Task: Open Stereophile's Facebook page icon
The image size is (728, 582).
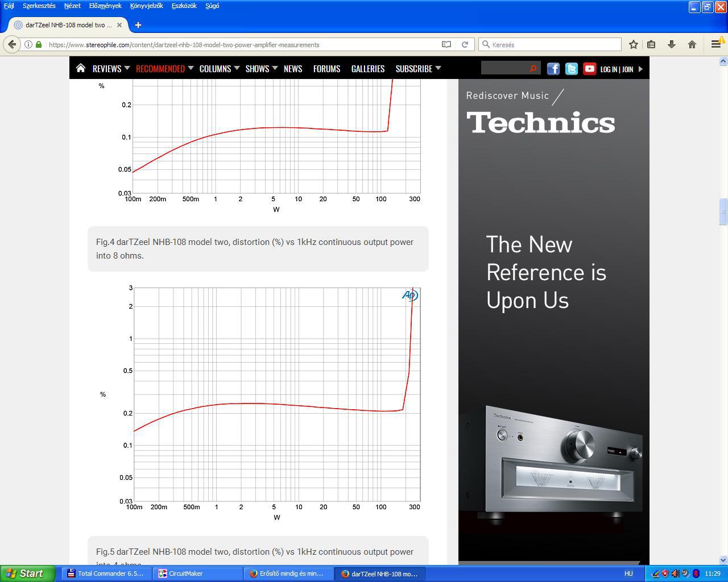Action: point(553,69)
